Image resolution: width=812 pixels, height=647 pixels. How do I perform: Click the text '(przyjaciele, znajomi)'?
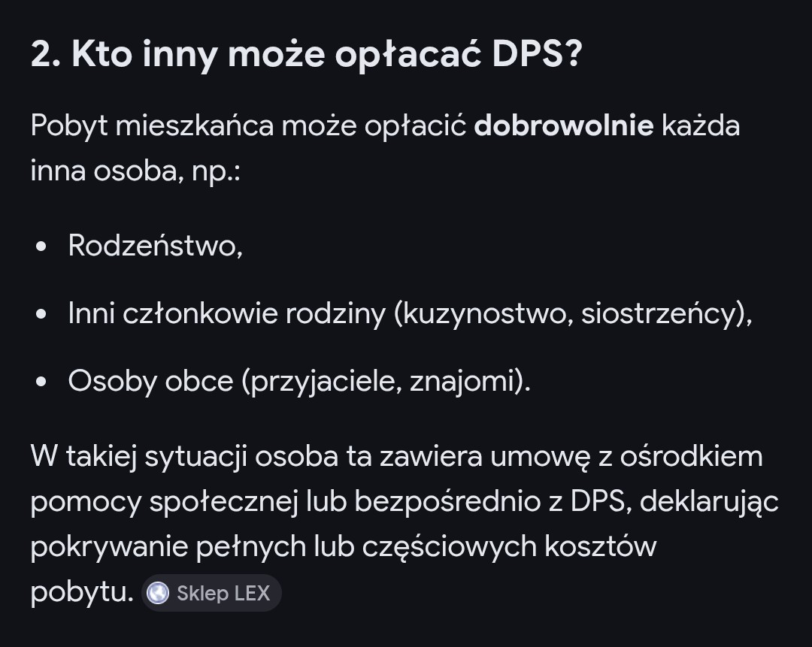[383, 382]
